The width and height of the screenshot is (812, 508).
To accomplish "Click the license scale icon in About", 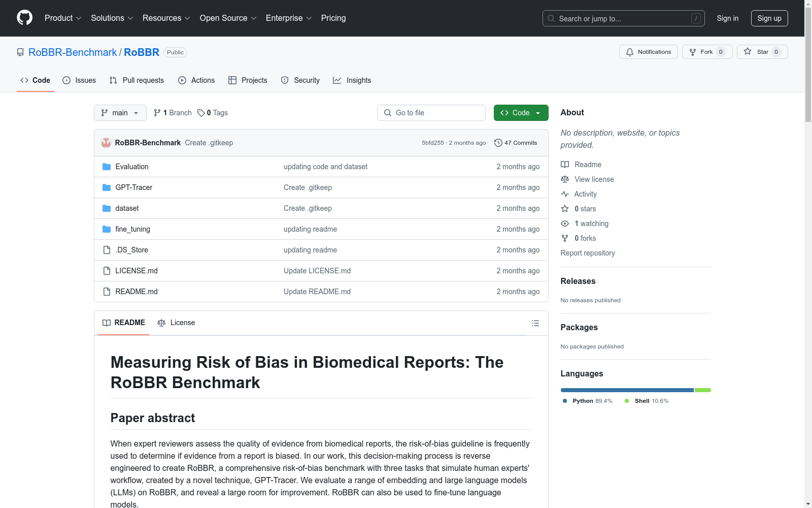I will coord(565,179).
